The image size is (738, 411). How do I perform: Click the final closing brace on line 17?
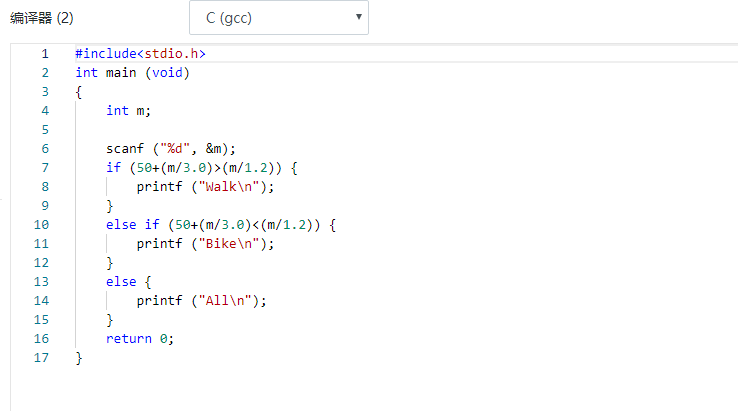pyautogui.click(x=79, y=358)
